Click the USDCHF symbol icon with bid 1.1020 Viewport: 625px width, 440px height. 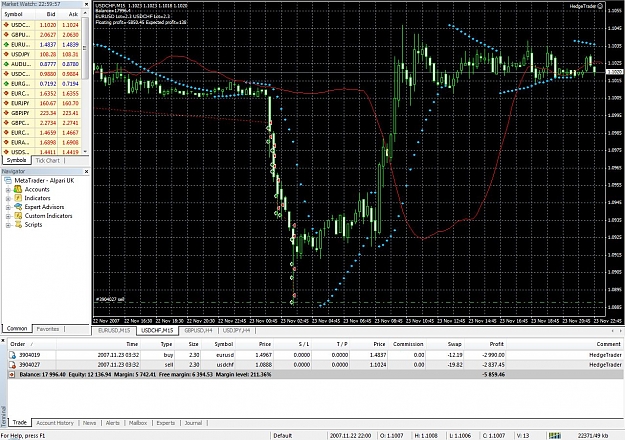[x=6, y=25]
